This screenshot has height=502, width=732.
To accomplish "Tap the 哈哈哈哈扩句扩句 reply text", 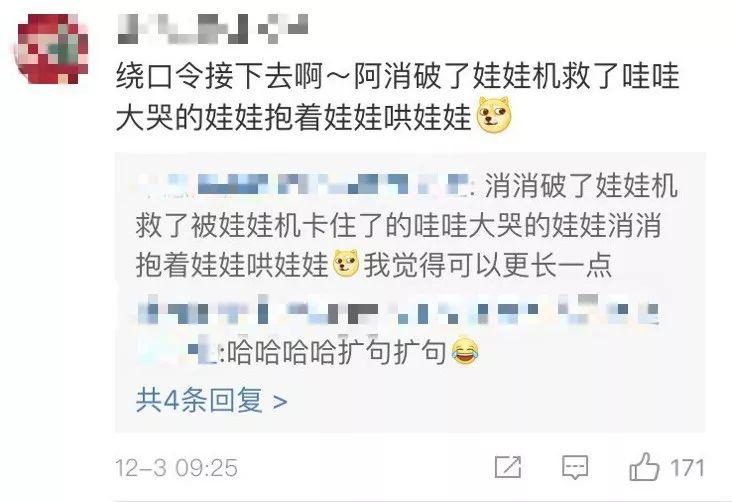I will 336,351.
